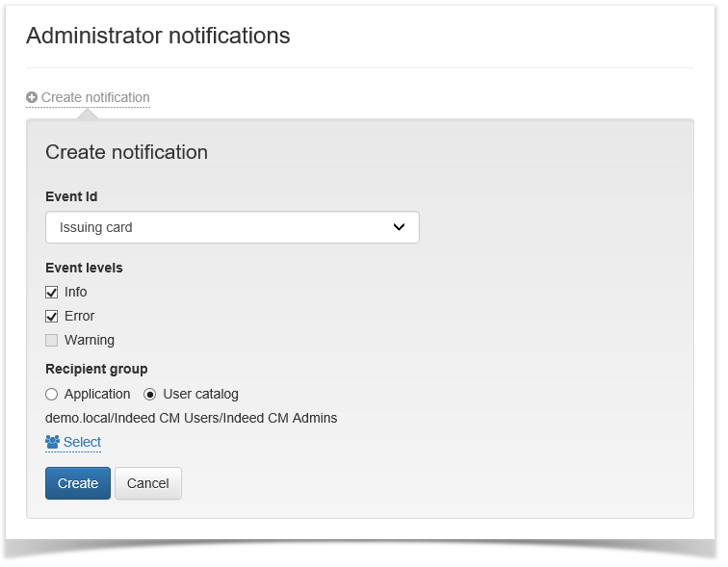The height and width of the screenshot is (567, 728).
Task: Click the chevron arrow in Event Id dropdown
Action: coord(400,227)
